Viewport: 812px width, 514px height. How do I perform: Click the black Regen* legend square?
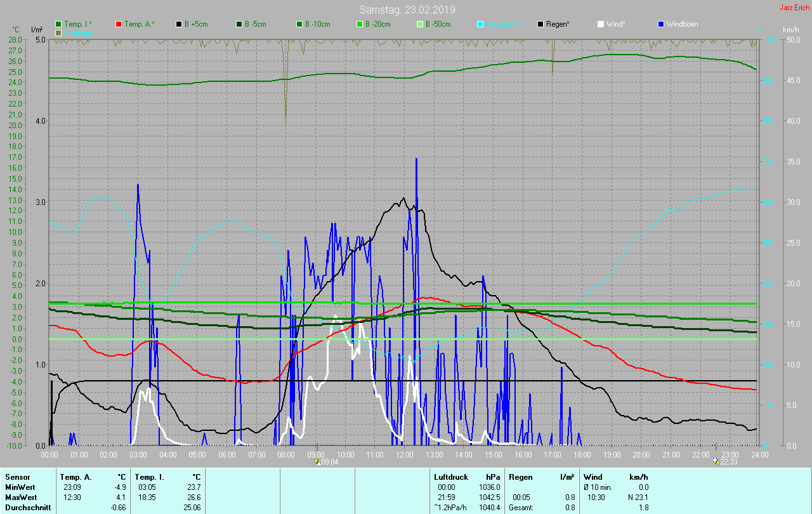[540, 24]
